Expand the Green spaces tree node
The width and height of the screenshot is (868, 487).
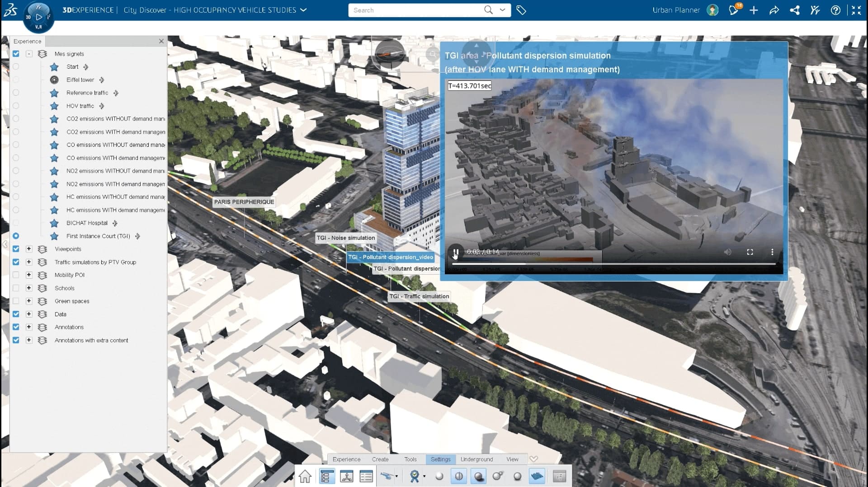(29, 301)
